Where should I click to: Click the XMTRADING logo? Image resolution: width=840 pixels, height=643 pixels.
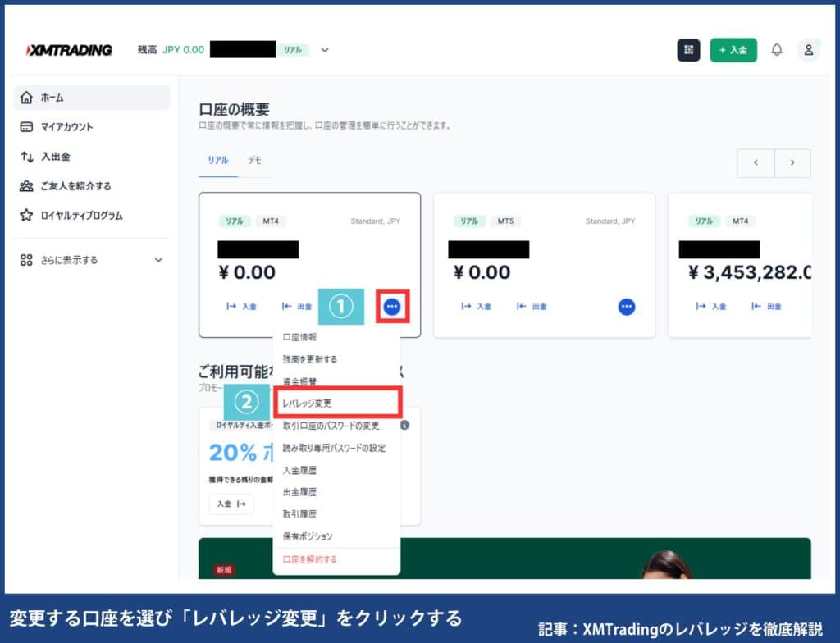click(67, 49)
